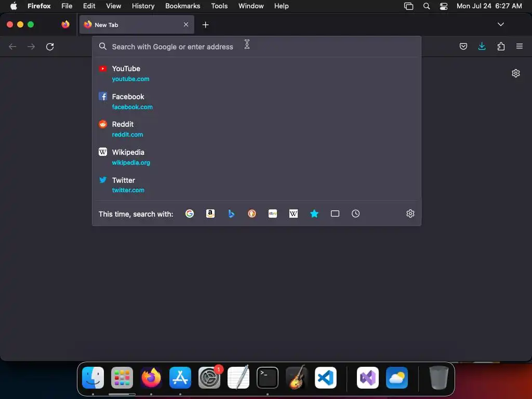Search this time with eBay icon

click(x=273, y=214)
